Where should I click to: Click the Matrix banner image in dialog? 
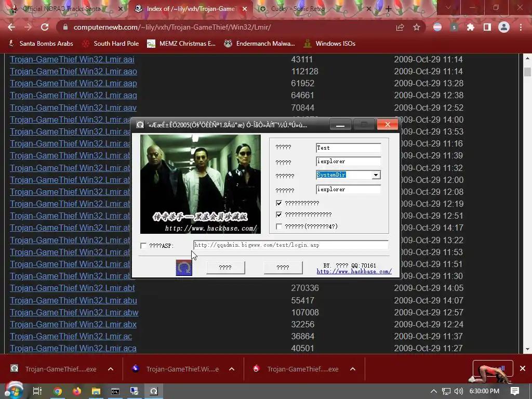[201, 184]
